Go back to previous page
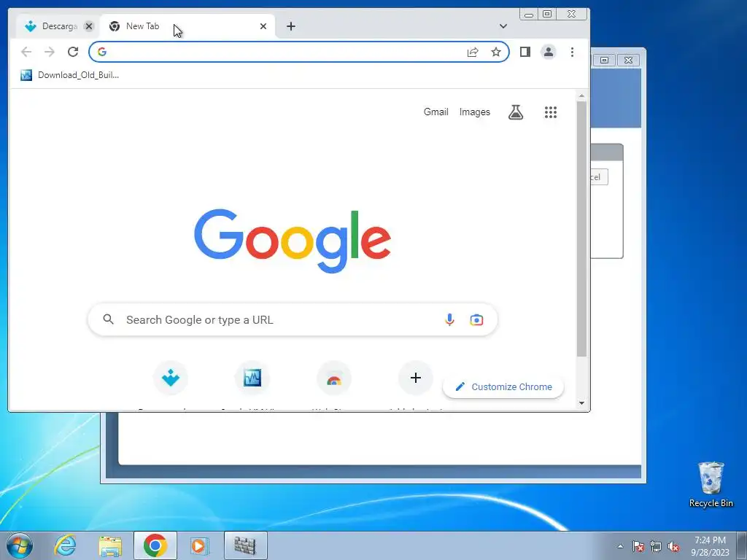Image resolution: width=747 pixels, height=560 pixels. 26,52
